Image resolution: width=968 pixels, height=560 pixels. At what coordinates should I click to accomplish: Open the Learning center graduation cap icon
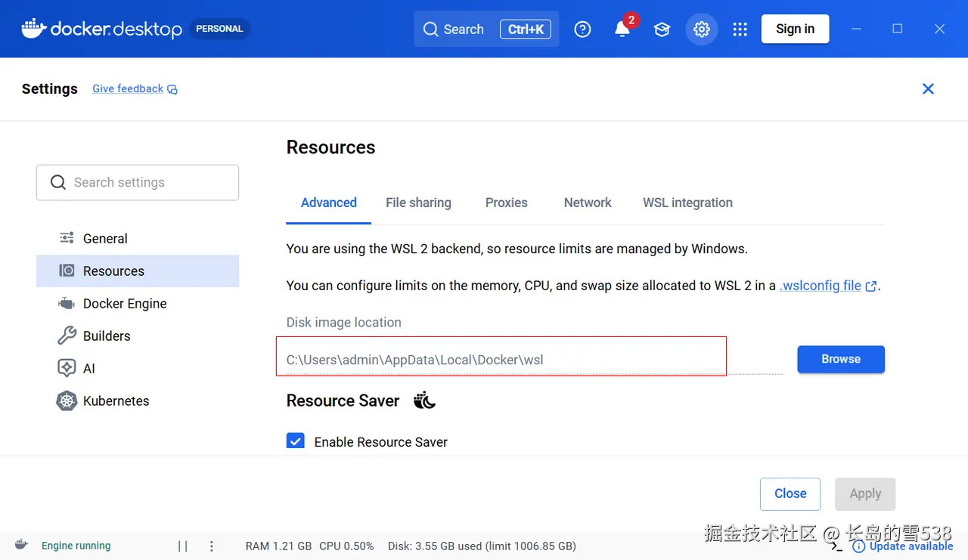click(662, 29)
